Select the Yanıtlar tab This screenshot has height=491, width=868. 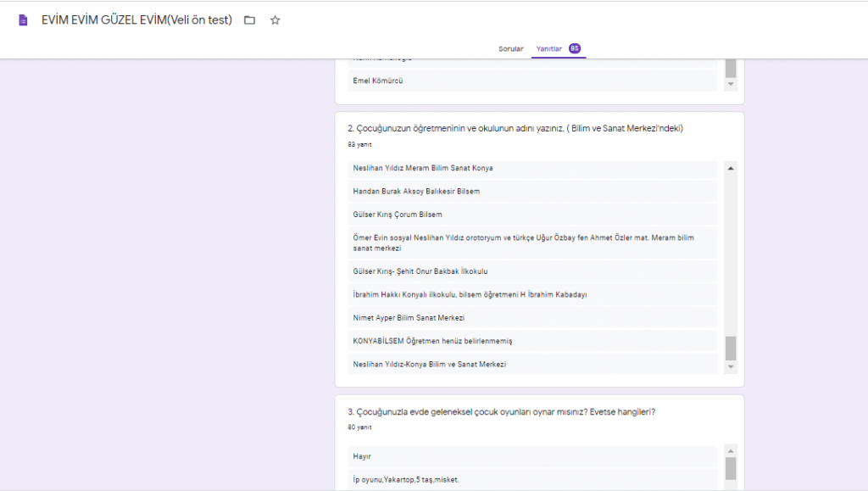click(x=549, y=49)
